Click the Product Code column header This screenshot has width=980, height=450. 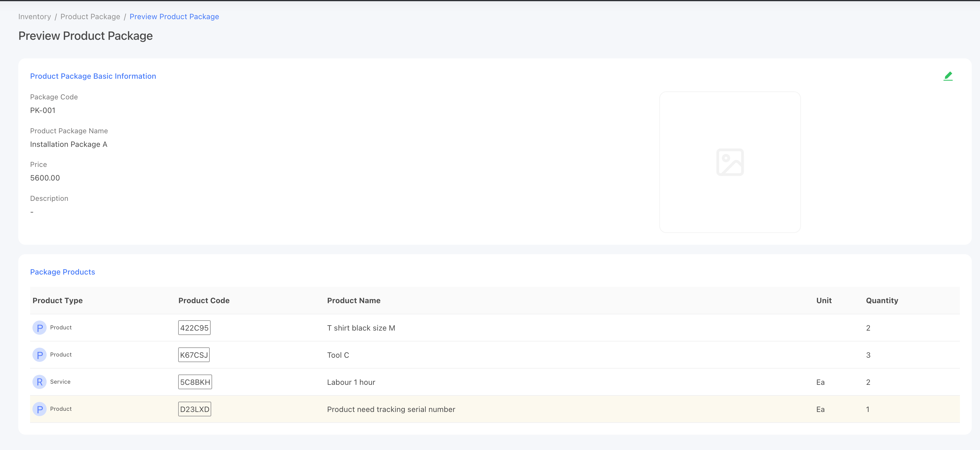[204, 300]
